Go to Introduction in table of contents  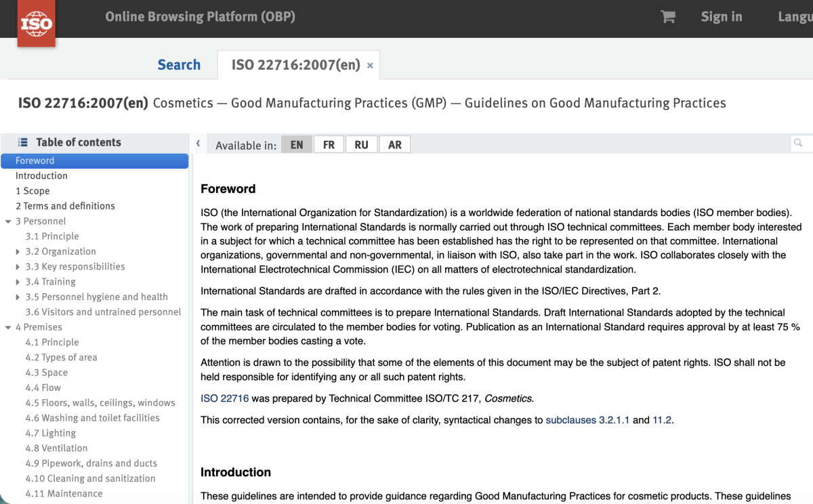41,175
